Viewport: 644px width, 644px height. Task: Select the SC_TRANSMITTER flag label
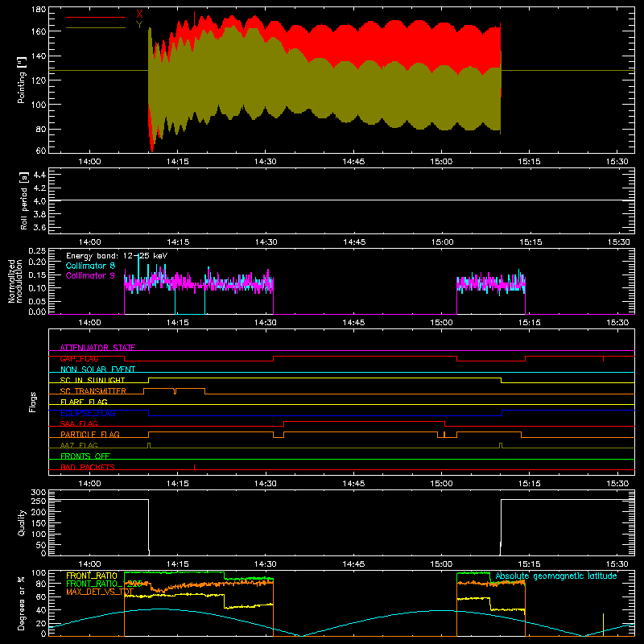[93, 391]
